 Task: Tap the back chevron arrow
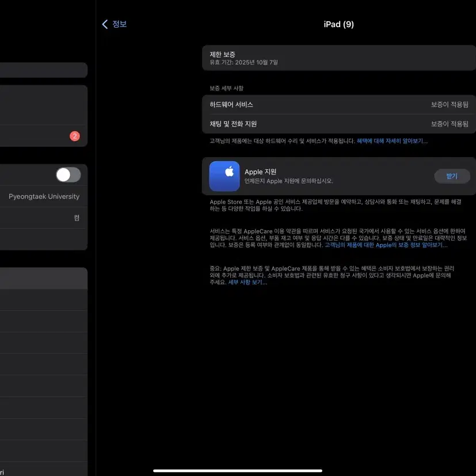[x=105, y=24]
